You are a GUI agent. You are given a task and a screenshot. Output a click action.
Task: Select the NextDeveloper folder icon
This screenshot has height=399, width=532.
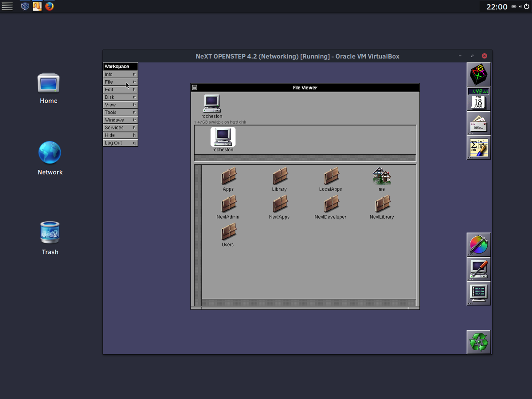(x=331, y=204)
